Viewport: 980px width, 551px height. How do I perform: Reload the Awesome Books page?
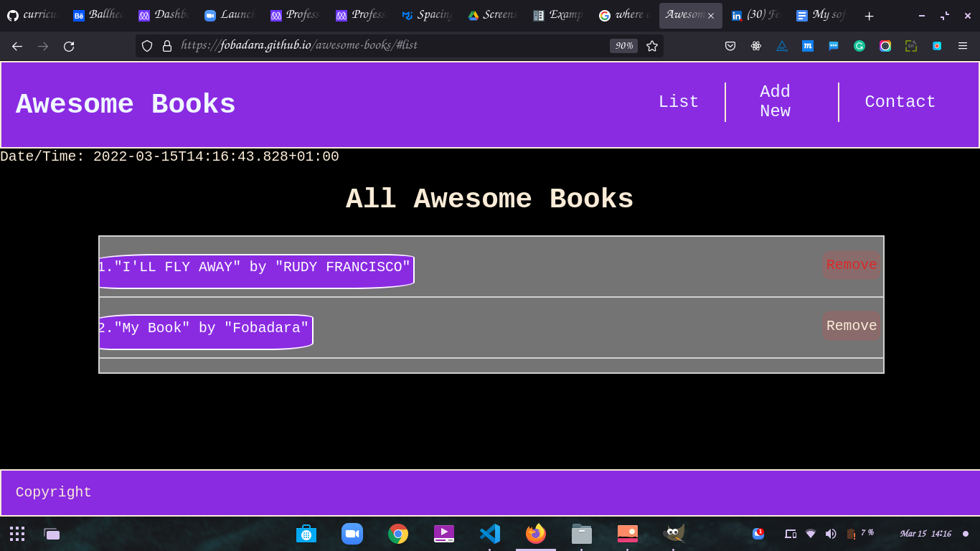coord(69,46)
